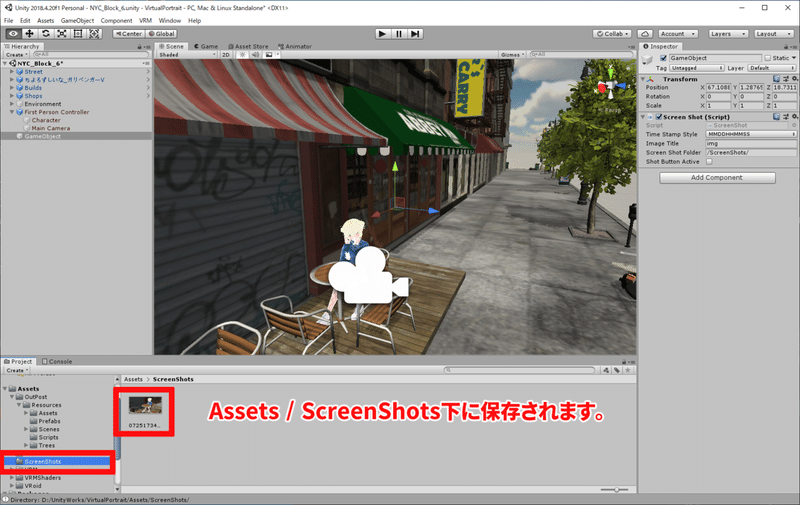Collapse the Transform component foldout
The height and width of the screenshot is (505, 800).
[643, 79]
